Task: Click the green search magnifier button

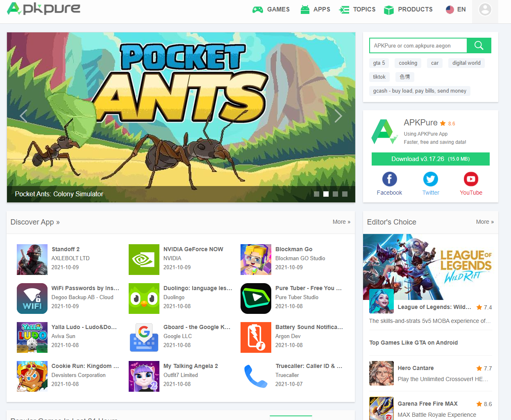Action: (x=479, y=45)
